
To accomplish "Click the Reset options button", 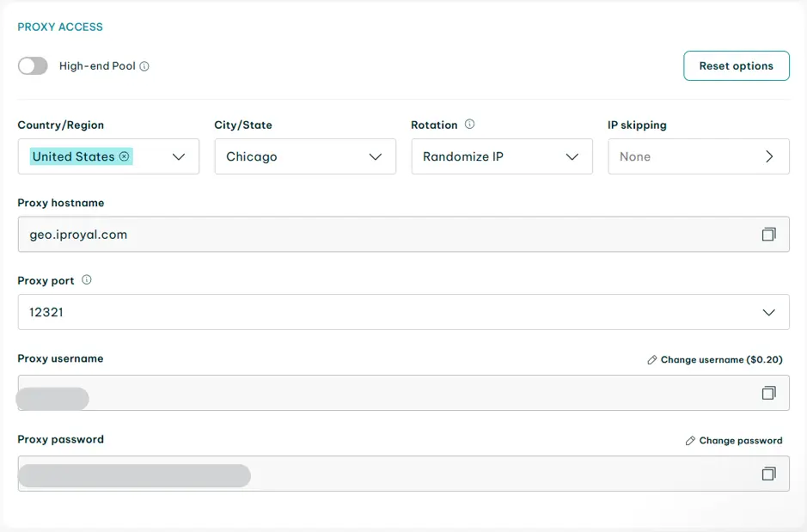I will (736, 66).
